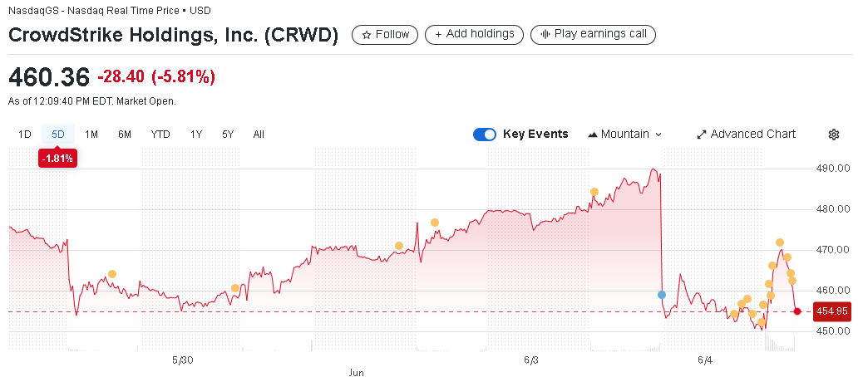Select the YTD time range
868x377 pixels.
[x=160, y=135]
